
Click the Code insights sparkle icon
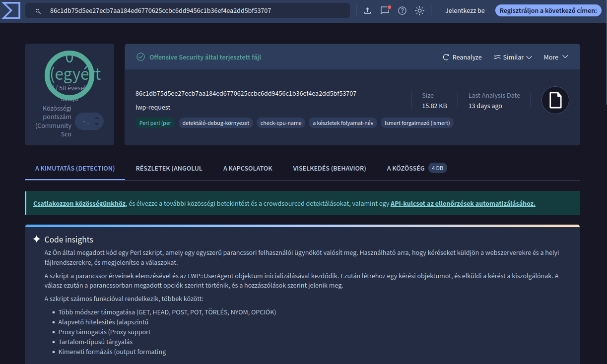(36, 239)
